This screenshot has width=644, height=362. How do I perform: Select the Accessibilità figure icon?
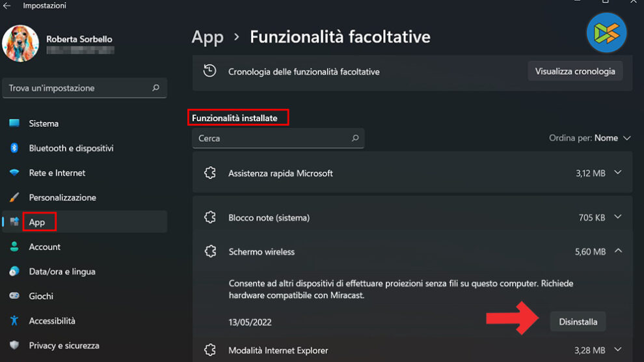point(14,321)
